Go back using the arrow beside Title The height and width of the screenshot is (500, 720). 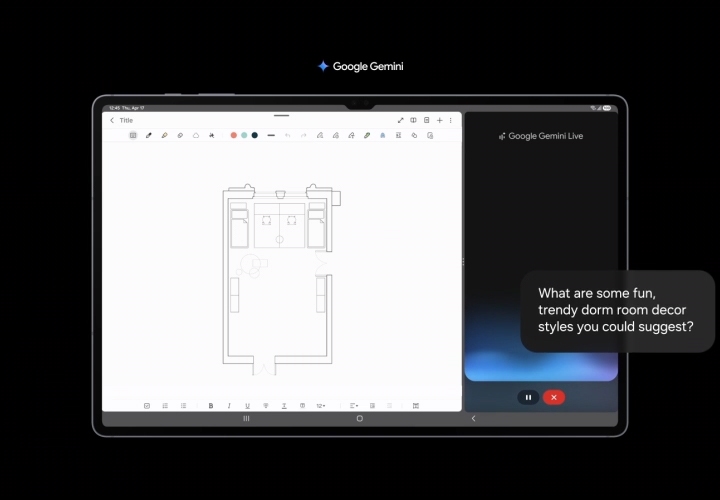[112, 120]
